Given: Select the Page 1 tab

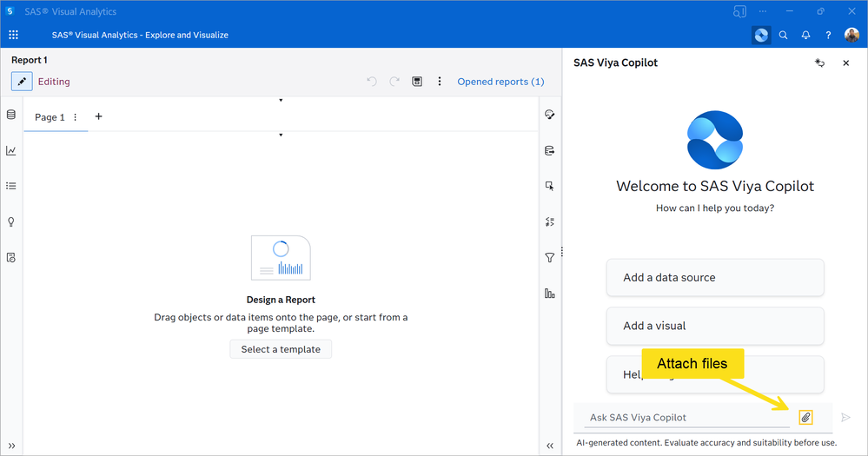Looking at the screenshot, I should (x=50, y=116).
